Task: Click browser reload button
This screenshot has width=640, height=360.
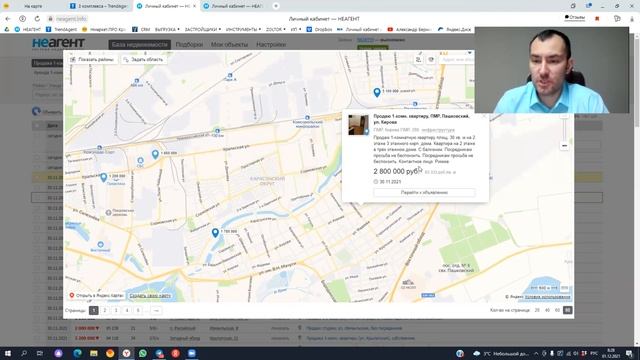Action: point(37,19)
